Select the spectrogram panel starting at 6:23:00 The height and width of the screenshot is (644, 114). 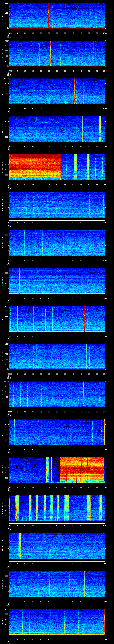tap(57, 280)
